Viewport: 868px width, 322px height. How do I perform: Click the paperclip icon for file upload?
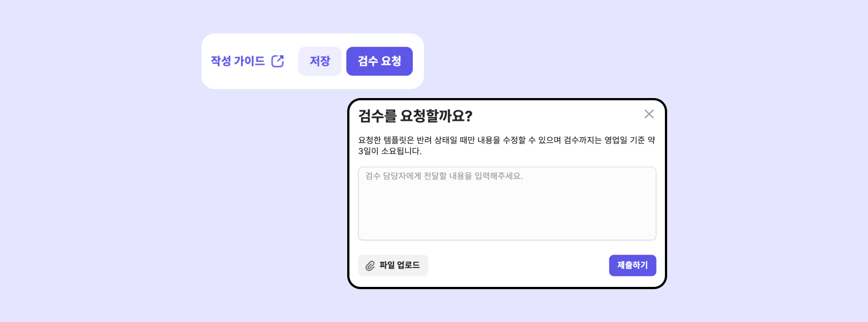pos(370,266)
